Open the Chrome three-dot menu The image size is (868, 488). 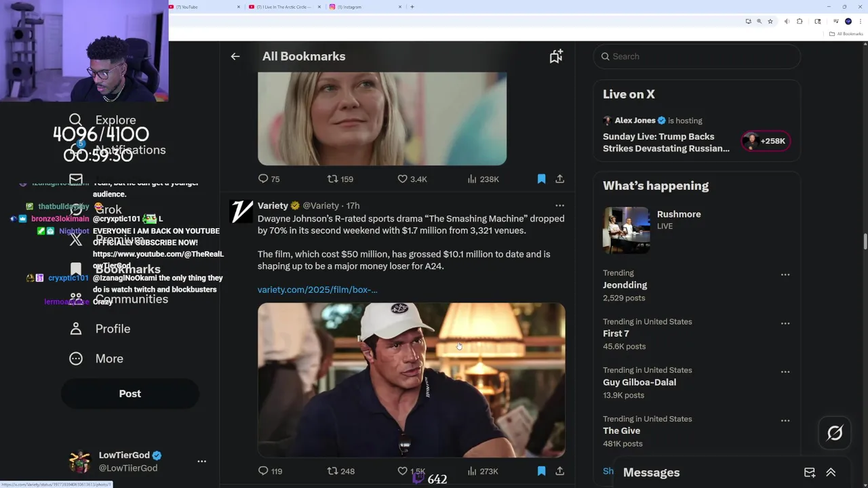click(860, 21)
